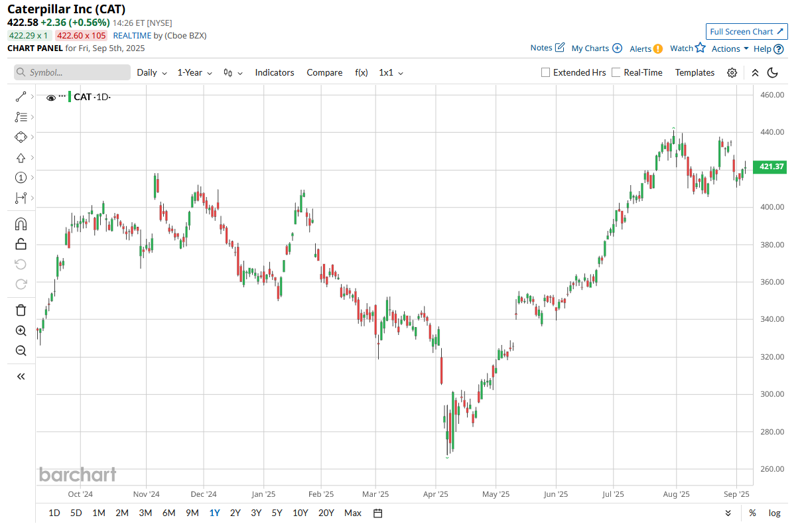This screenshot has width=804, height=532.
Task: Select the 1D time range
Action: (x=54, y=513)
